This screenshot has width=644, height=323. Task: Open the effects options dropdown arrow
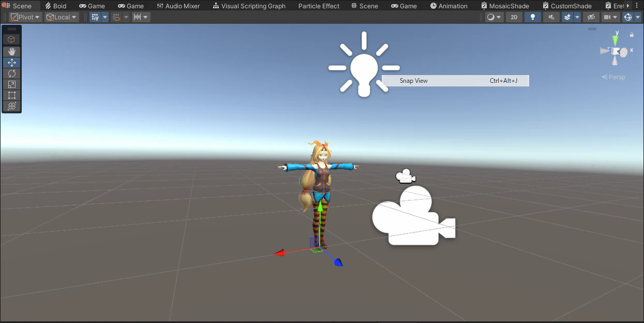click(577, 17)
